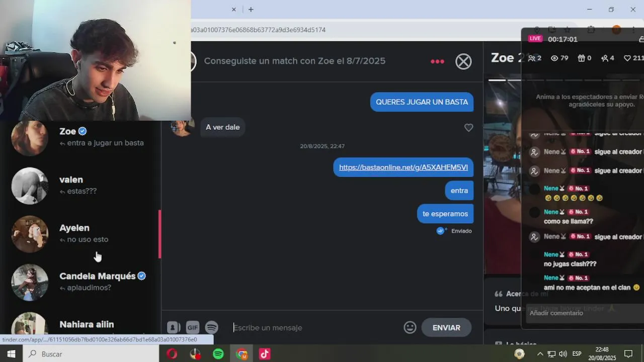The height and width of the screenshot is (362, 644).
Task: Share a Spotify song in chat
Action: click(x=212, y=327)
